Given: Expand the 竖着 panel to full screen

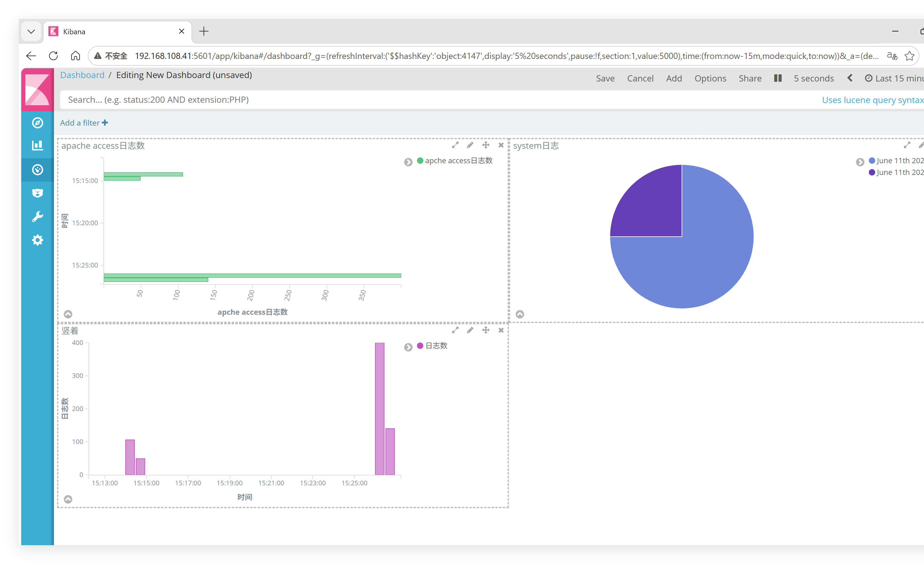Looking at the screenshot, I should point(455,330).
